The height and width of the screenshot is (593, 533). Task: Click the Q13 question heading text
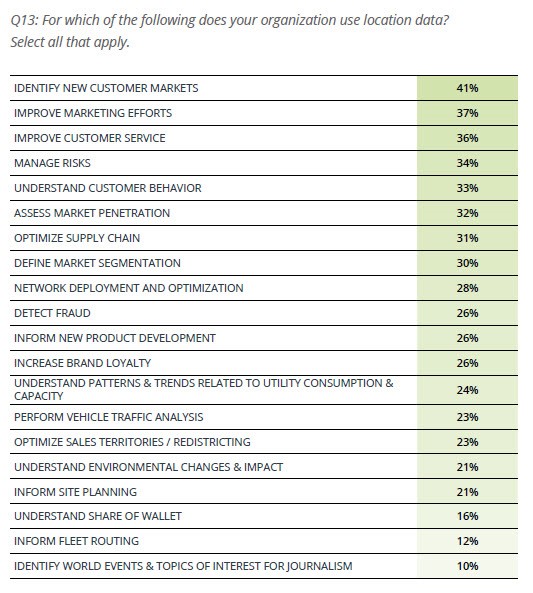pyautogui.click(x=229, y=31)
